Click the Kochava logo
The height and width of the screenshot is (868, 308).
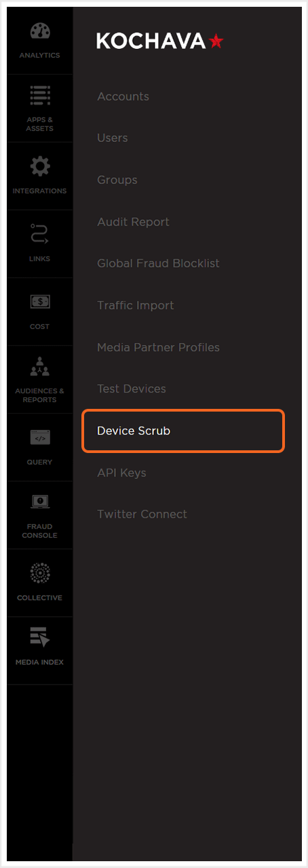click(159, 41)
